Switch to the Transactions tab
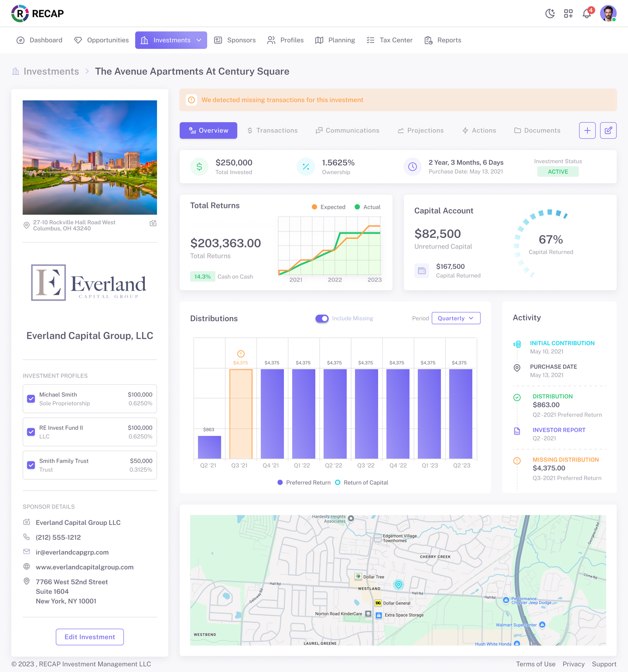The width and height of the screenshot is (628, 672). [x=273, y=130]
